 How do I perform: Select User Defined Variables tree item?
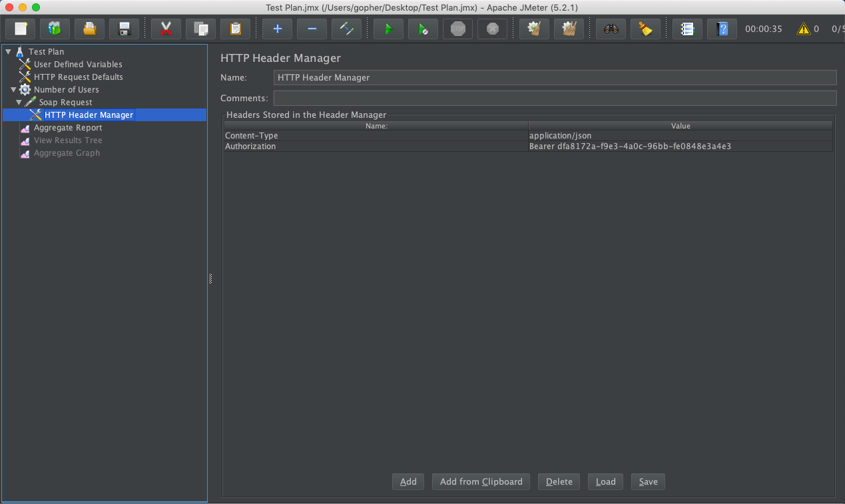click(78, 64)
